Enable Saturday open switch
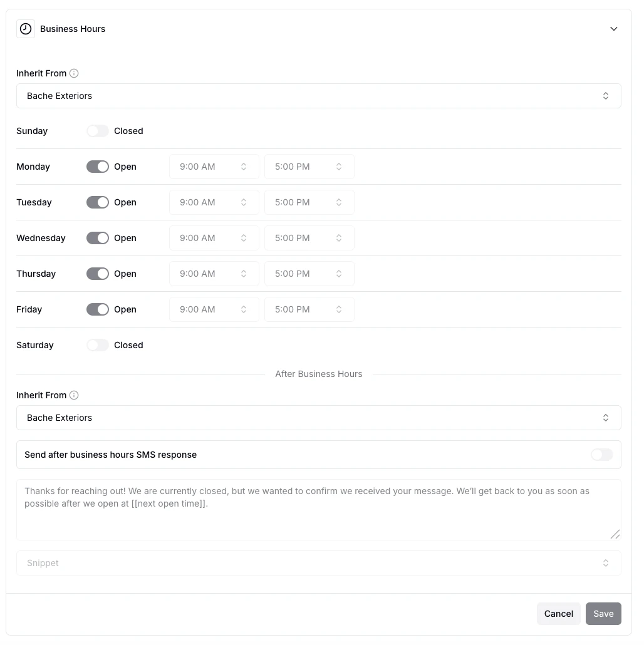Image resolution: width=644 pixels, height=645 pixels. click(98, 345)
